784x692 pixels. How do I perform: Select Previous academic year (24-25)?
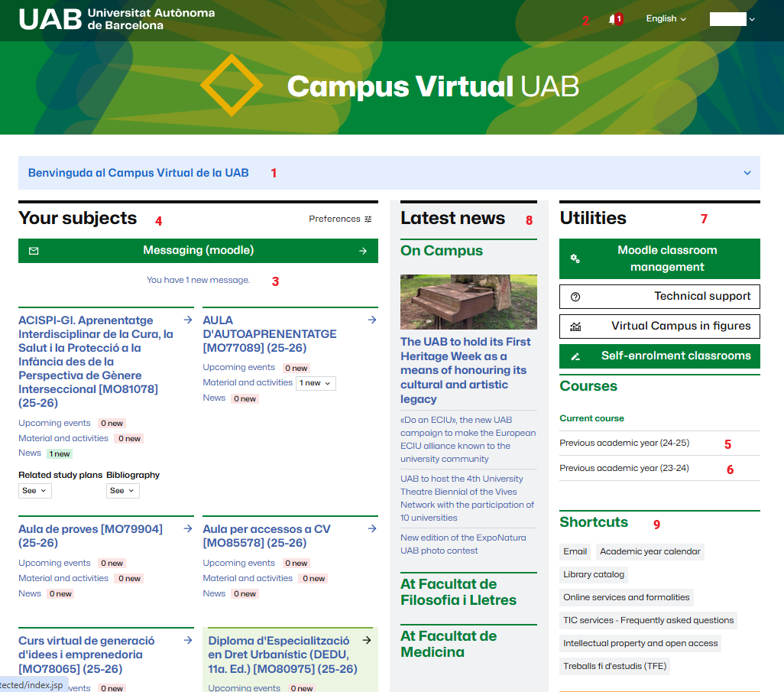(x=624, y=443)
